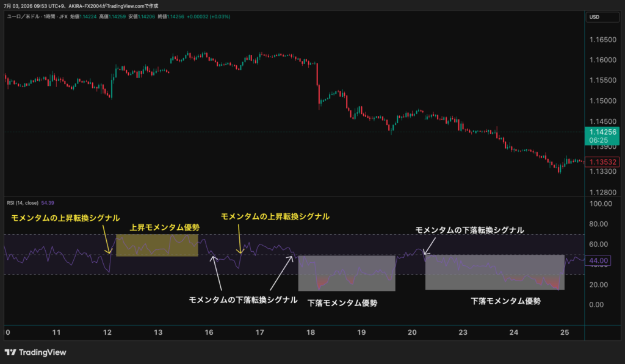This screenshot has width=625, height=364.
Task: Click the change value +0.00032 (+0.03%)
Action: (x=209, y=16)
